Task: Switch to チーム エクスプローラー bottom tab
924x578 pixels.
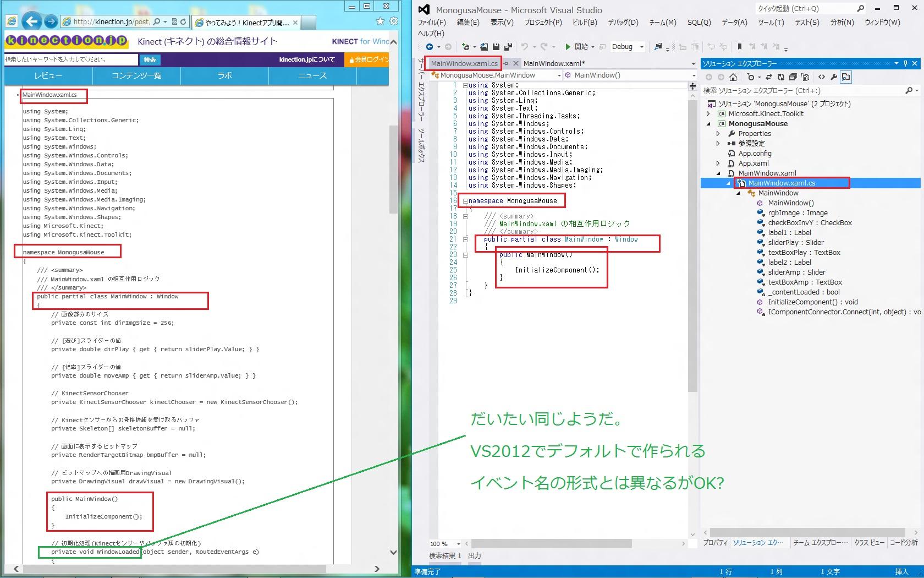Action: pyautogui.click(x=820, y=542)
